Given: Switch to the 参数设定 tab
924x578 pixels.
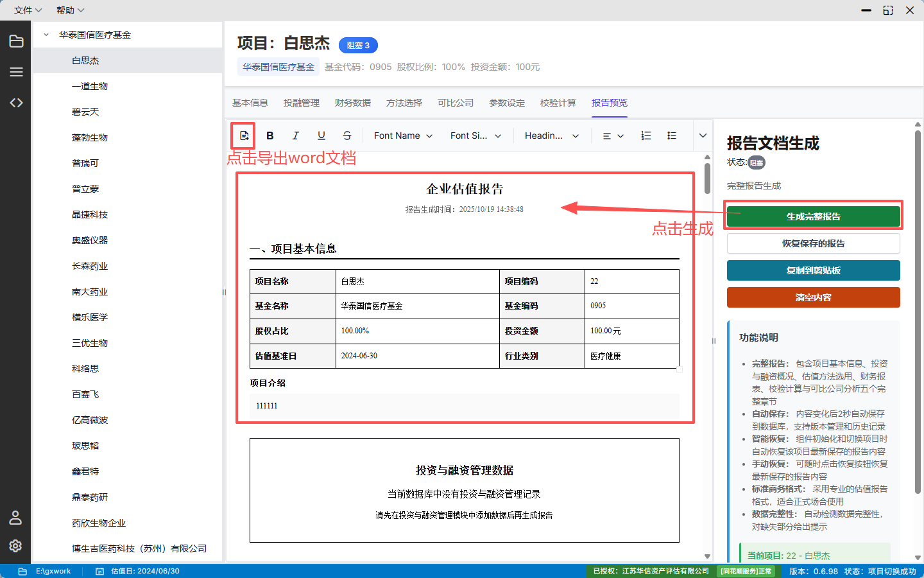Looking at the screenshot, I should pos(507,103).
